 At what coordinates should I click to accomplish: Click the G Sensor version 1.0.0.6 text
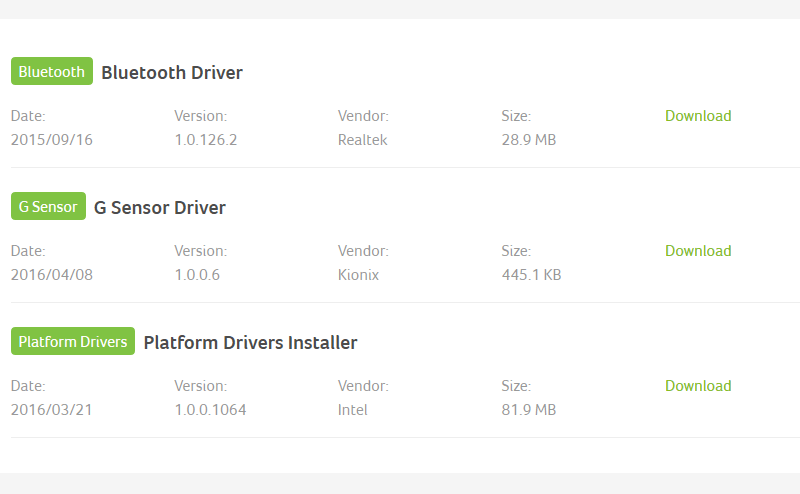[x=197, y=275]
